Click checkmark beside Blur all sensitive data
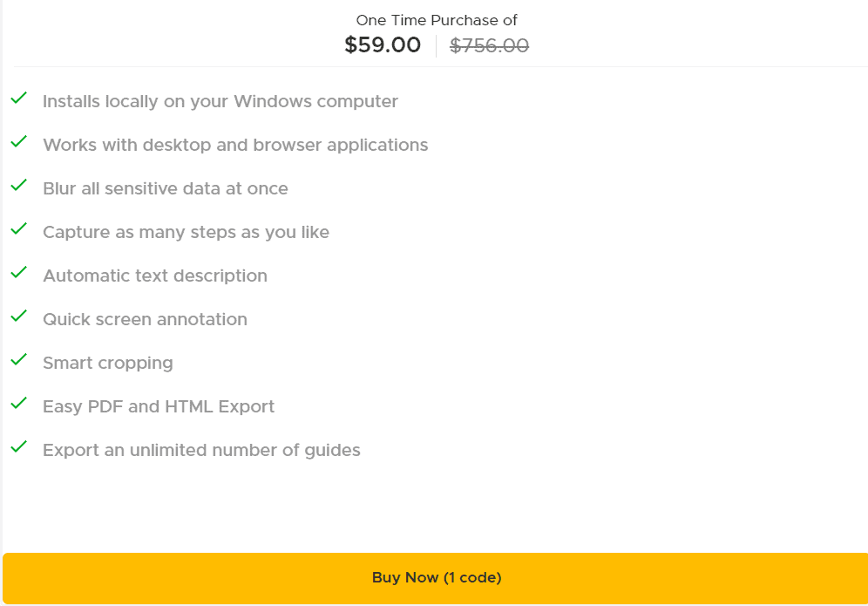Screen dimensions: 868x606 pos(18,186)
